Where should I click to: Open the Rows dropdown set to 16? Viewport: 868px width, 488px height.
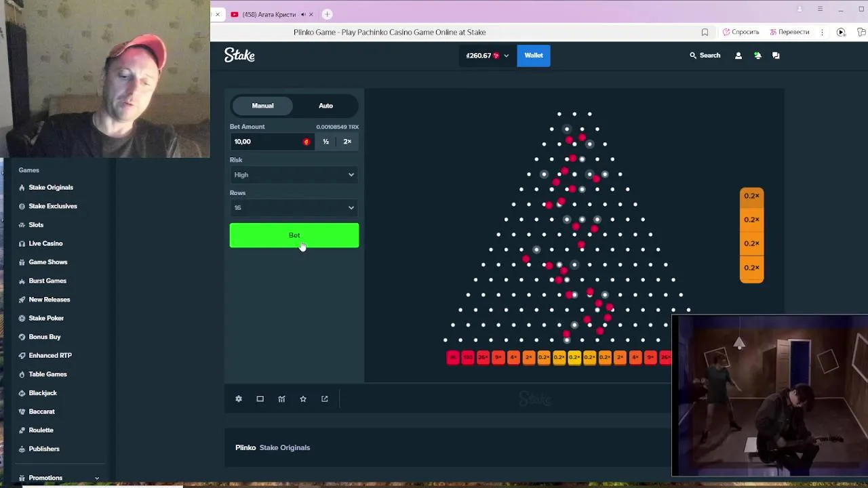click(294, 207)
